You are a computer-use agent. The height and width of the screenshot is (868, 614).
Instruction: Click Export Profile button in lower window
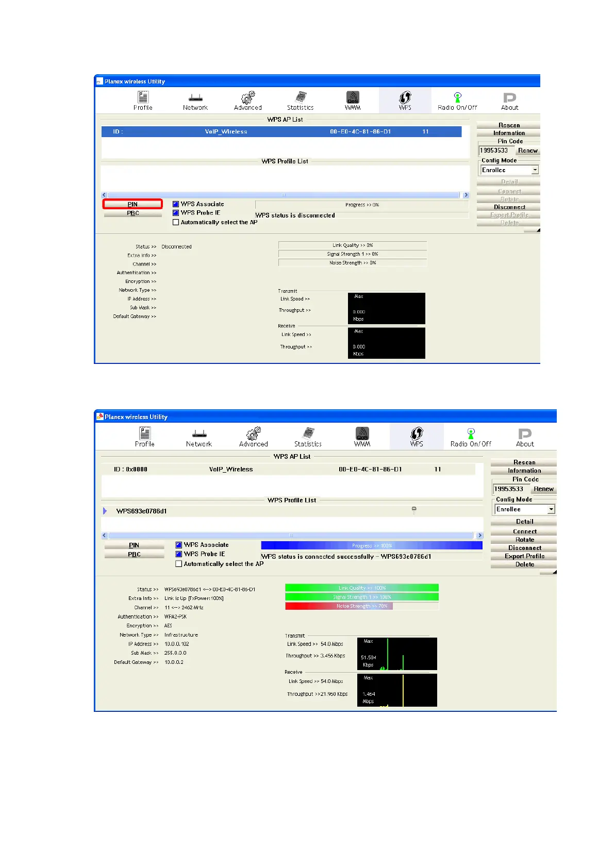(x=524, y=556)
